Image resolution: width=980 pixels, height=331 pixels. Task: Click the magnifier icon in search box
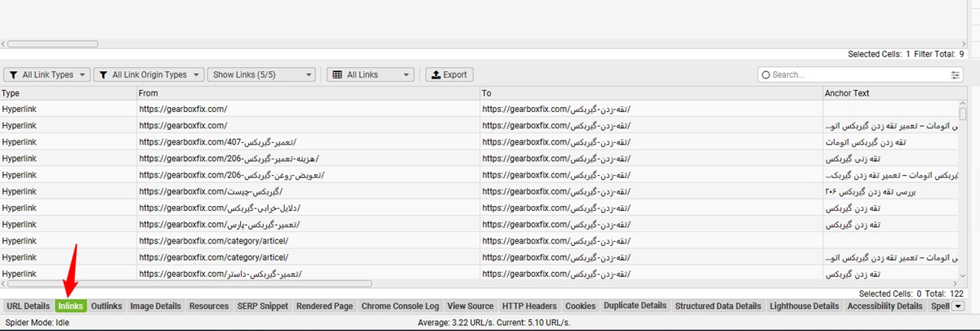(765, 74)
